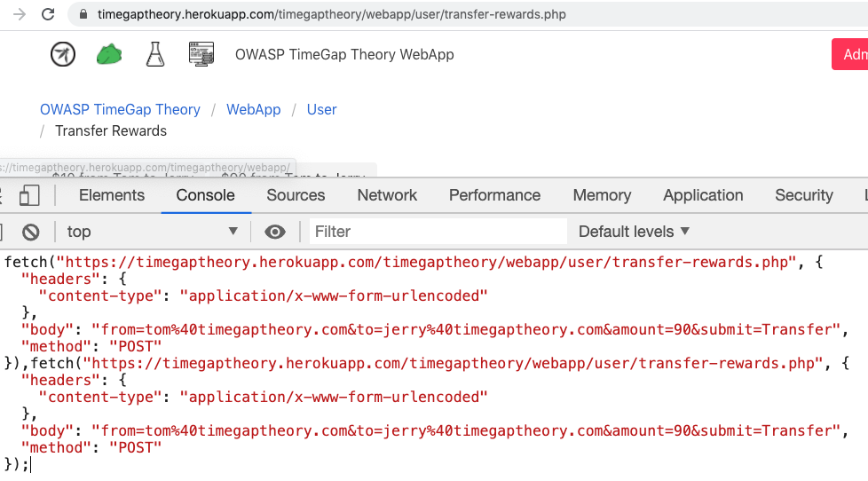Click the second fetch URL string
The width and height of the screenshot is (868, 481).
(x=453, y=363)
